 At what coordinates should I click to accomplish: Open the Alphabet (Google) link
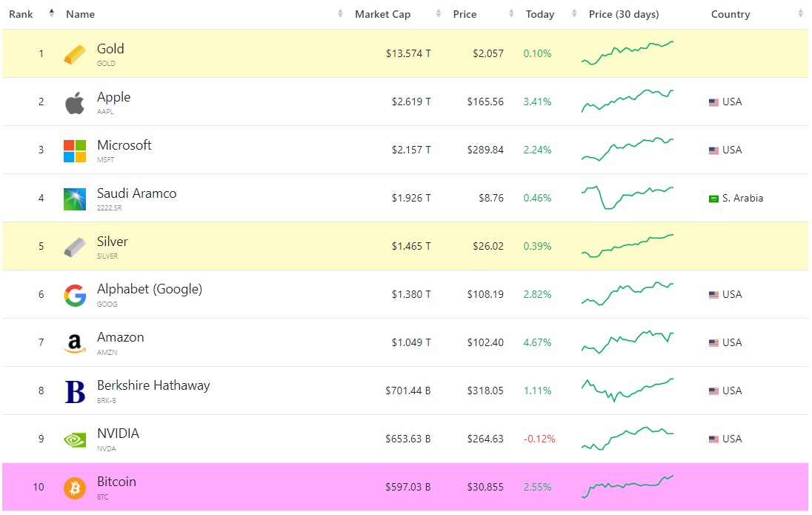click(x=150, y=289)
